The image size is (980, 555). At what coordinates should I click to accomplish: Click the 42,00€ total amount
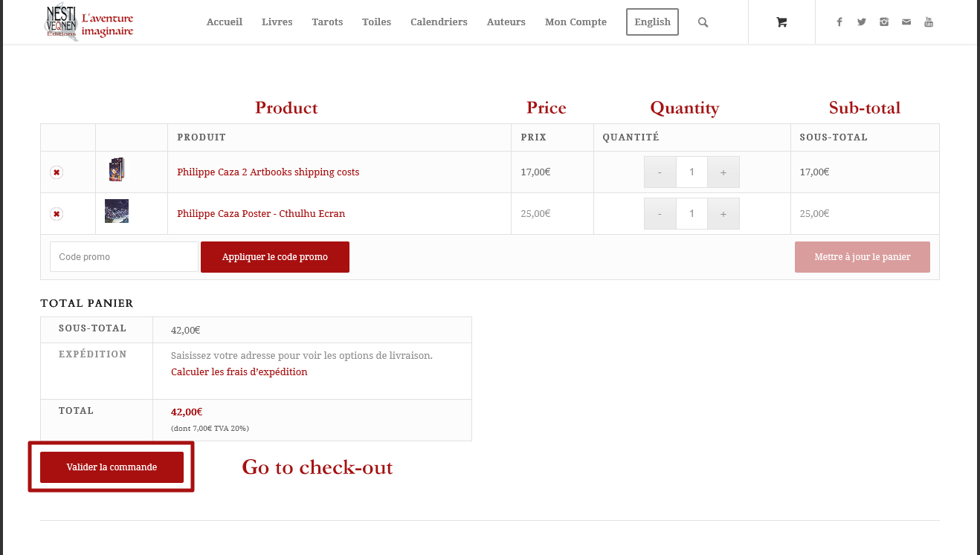coord(187,412)
